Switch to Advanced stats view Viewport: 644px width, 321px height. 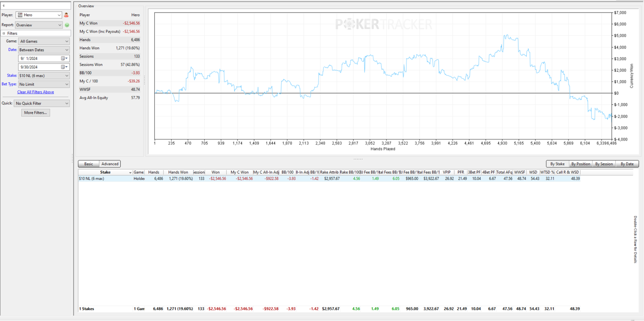(110, 164)
